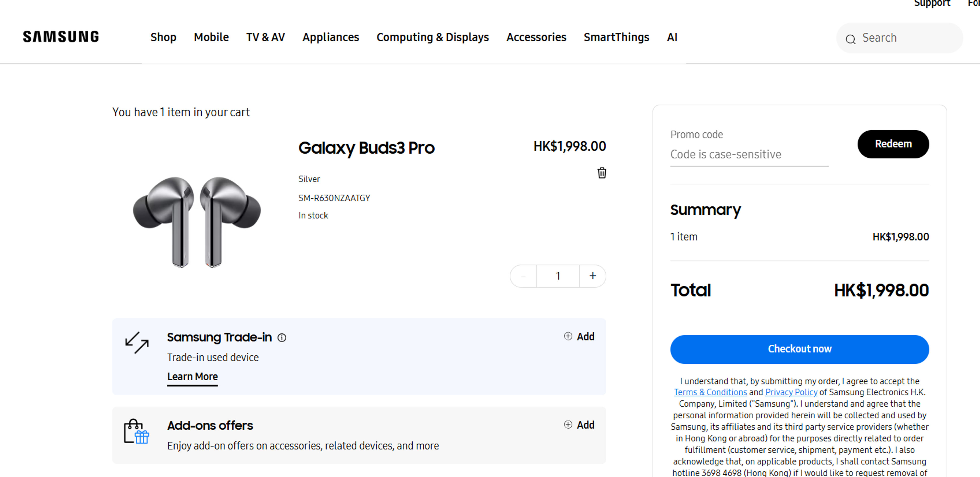Viewport: 980px width, 477px height.
Task: Open the AI menu
Action: (x=672, y=37)
